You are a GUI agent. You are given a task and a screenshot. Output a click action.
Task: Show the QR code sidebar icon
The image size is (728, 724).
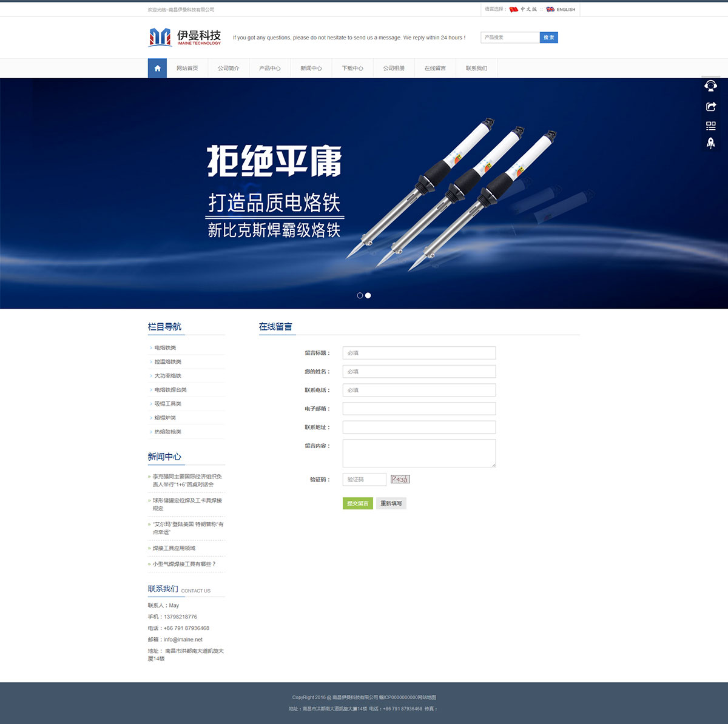(711, 126)
